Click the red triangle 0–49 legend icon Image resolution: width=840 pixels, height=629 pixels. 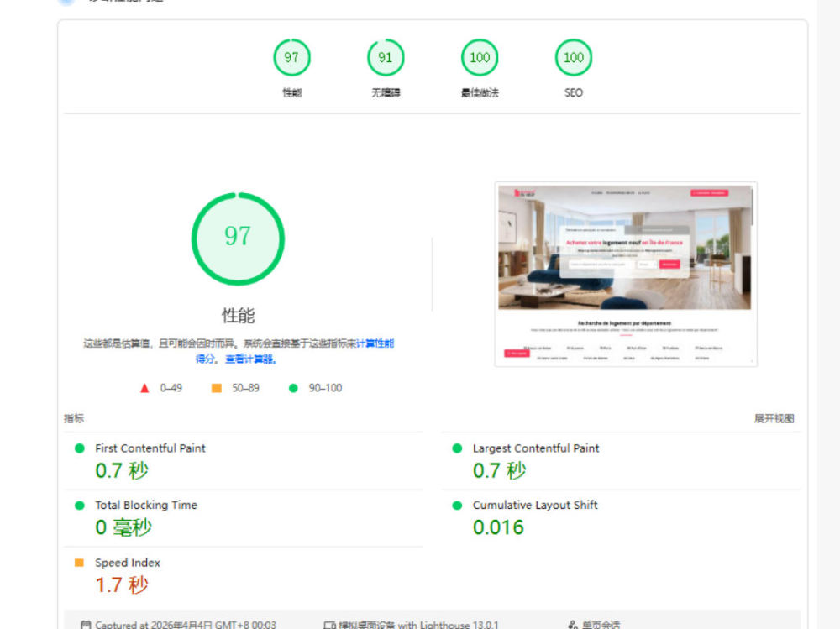(x=144, y=388)
